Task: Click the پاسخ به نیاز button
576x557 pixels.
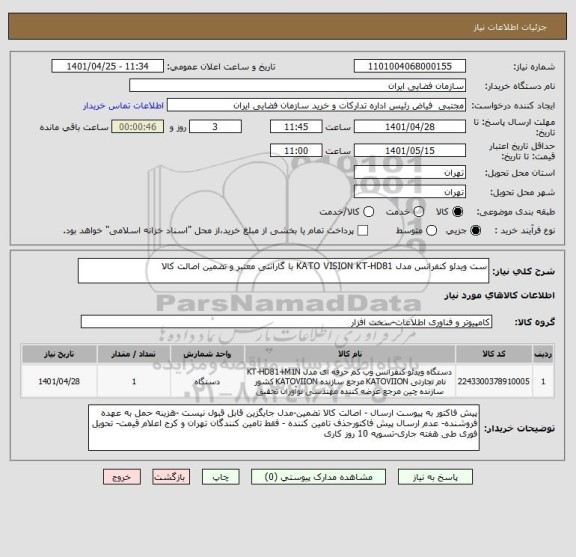Action: pyautogui.click(x=435, y=477)
